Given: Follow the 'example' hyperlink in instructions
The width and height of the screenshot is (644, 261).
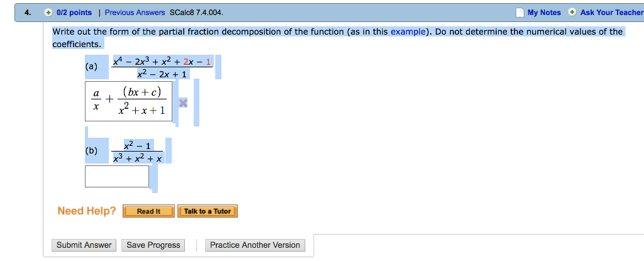Looking at the screenshot, I should tap(408, 31).
